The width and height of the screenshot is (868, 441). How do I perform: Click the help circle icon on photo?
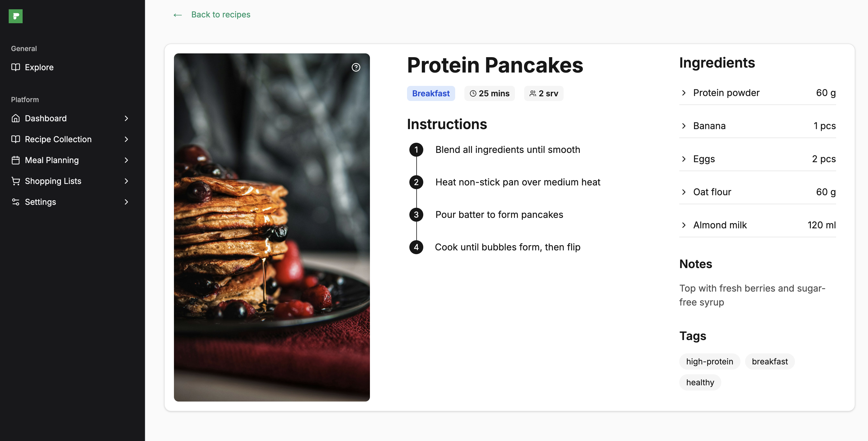click(x=356, y=68)
